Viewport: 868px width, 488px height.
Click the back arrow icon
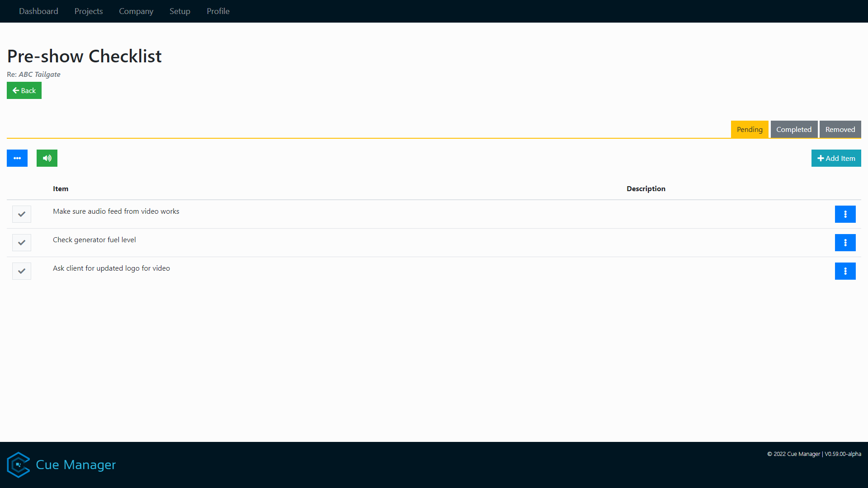tap(16, 90)
